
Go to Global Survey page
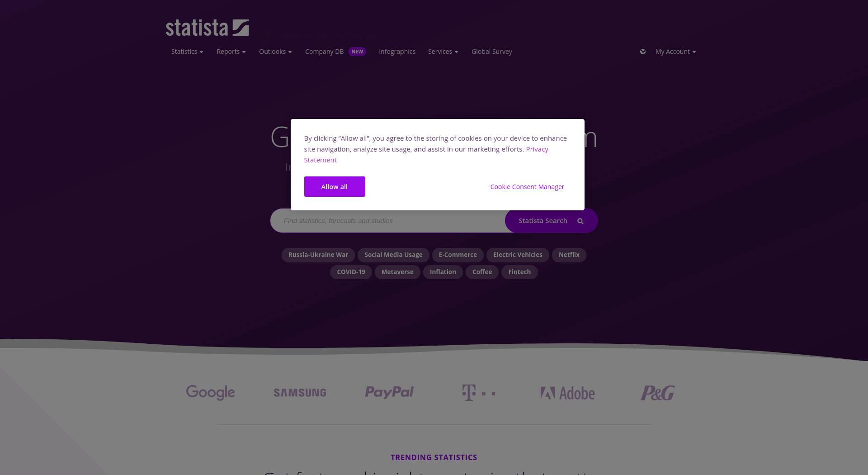[x=491, y=52]
